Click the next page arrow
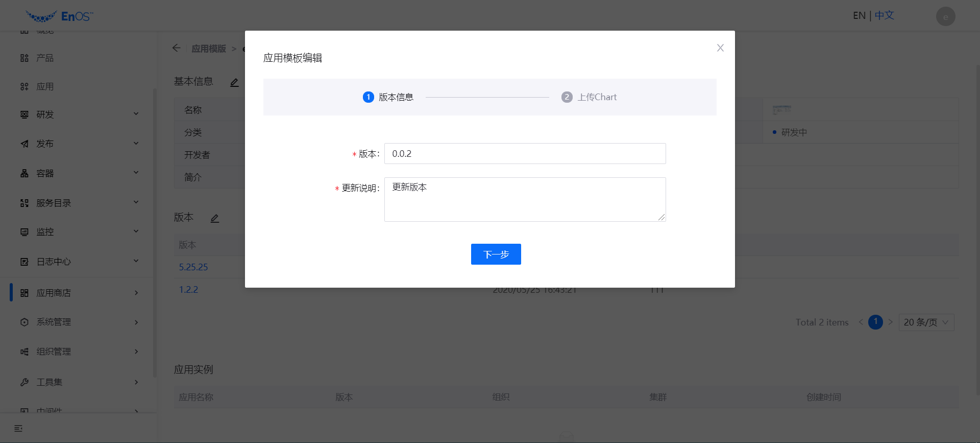The height and width of the screenshot is (443, 980). pyautogui.click(x=890, y=322)
